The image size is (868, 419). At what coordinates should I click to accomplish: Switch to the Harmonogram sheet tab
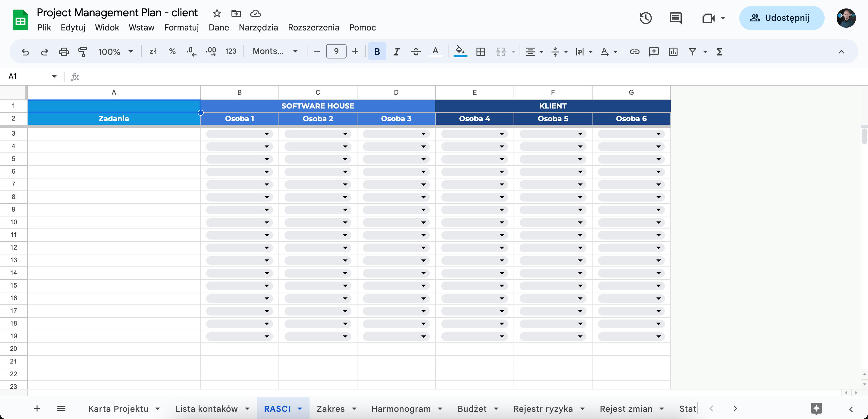[401, 408]
